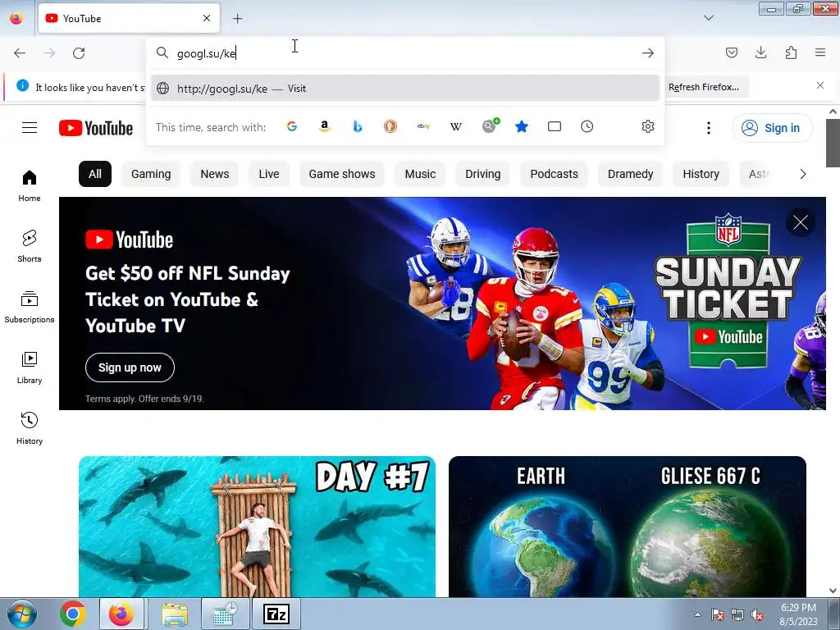
Task: Search this time with Wikipedia
Action: (456, 126)
